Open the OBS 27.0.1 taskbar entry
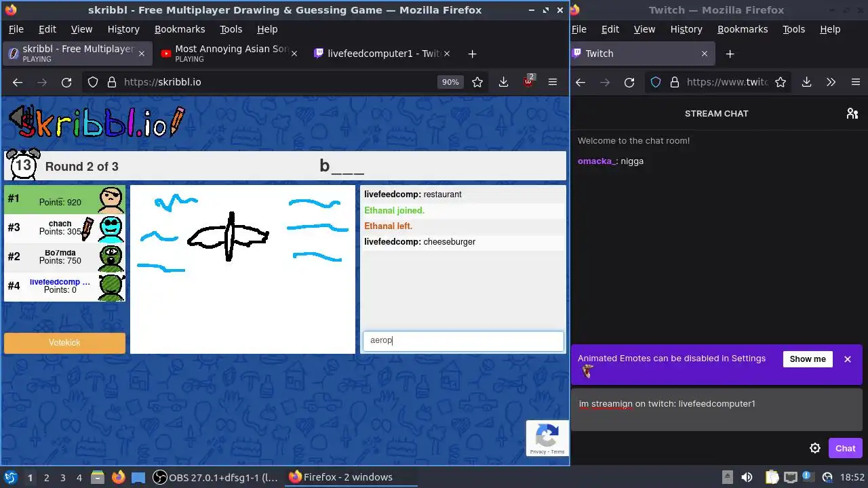This screenshot has width=868, height=488. point(216,477)
